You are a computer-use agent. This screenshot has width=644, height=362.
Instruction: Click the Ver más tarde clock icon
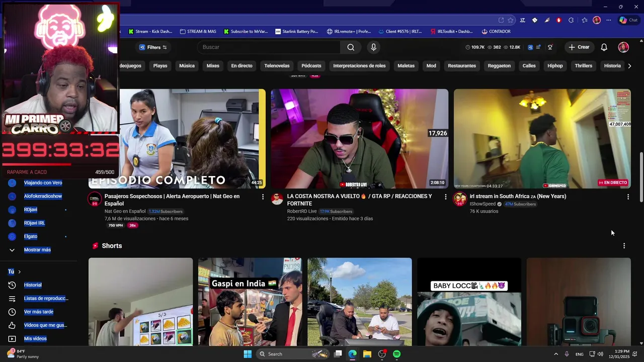(12, 312)
